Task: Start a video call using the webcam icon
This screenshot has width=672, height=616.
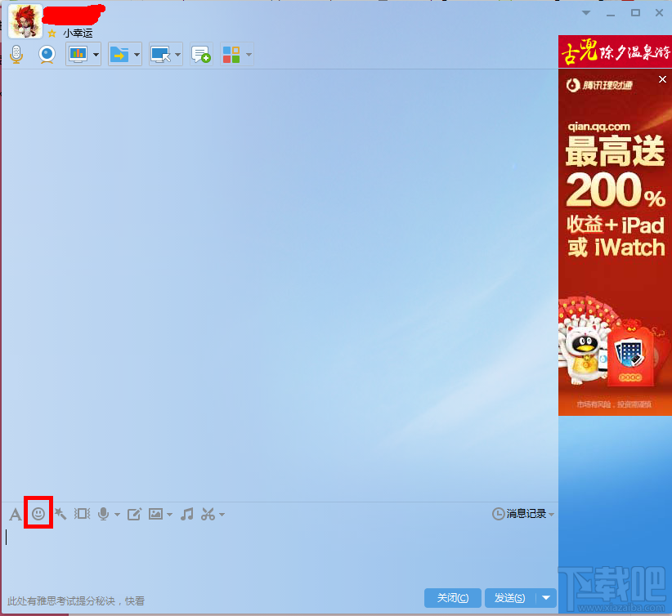Action: (x=47, y=54)
